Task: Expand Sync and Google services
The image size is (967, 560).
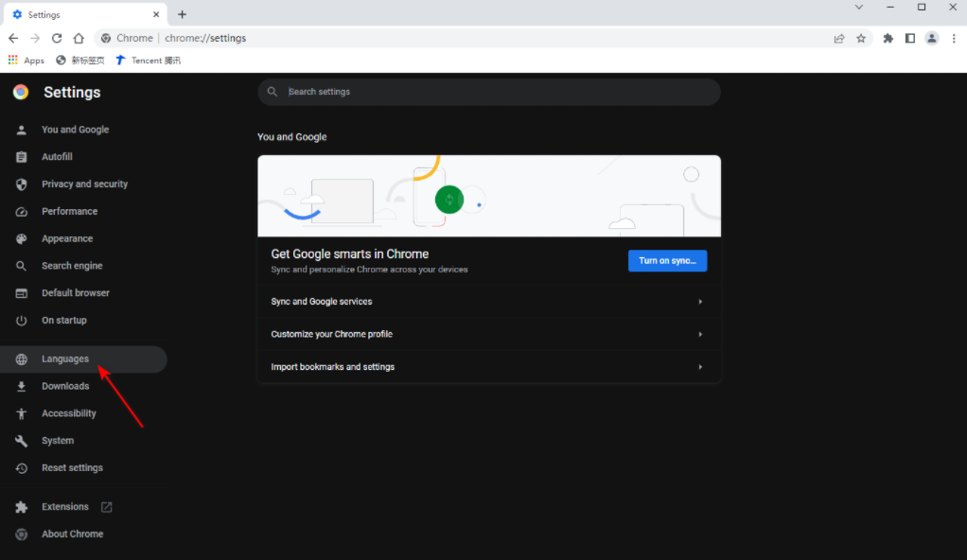Action: pos(489,302)
